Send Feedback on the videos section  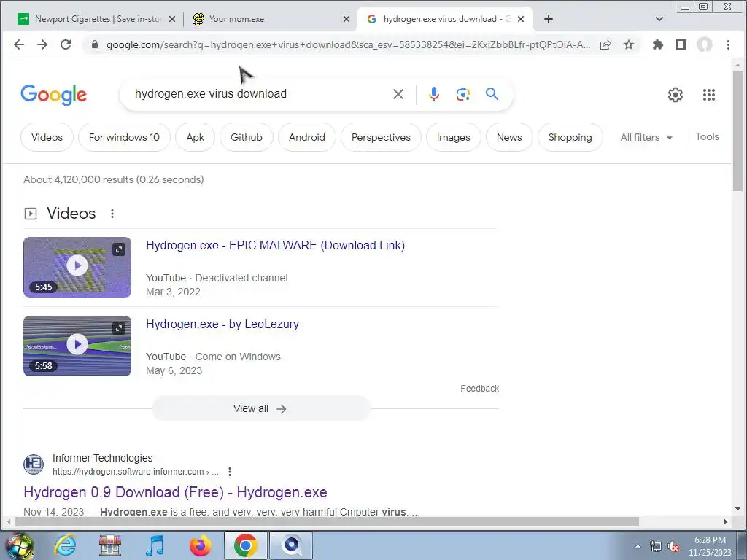tap(480, 389)
